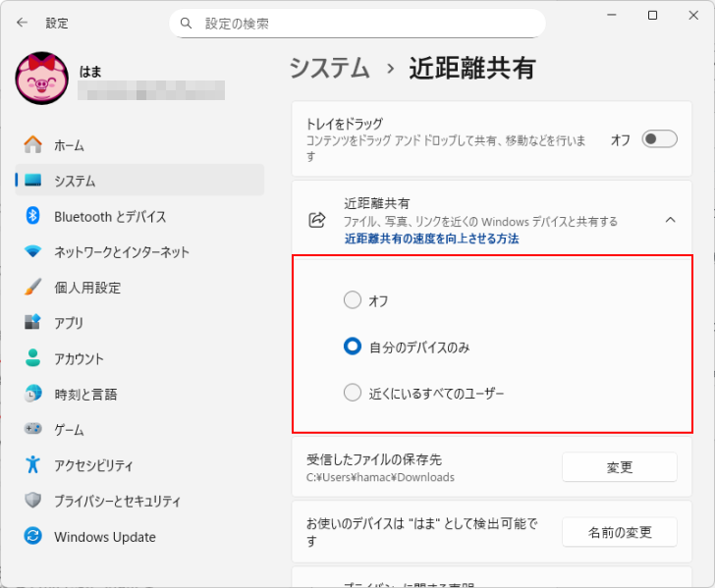This screenshot has height=588, width=715.
Task: Click the アプリ icon in sidebar
Action: point(32,322)
